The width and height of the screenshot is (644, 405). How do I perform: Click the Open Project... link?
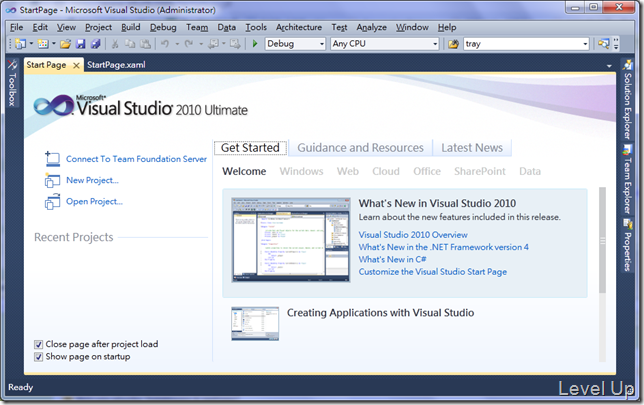tap(94, 202)
